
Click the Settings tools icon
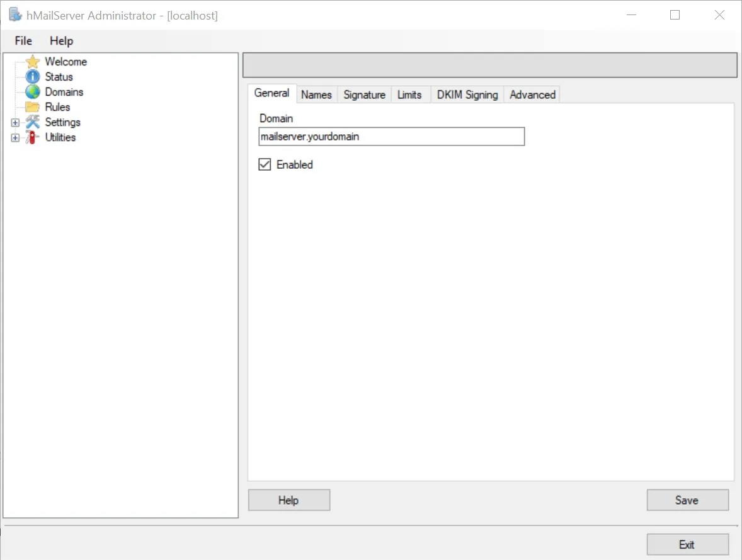click(33, 122)
